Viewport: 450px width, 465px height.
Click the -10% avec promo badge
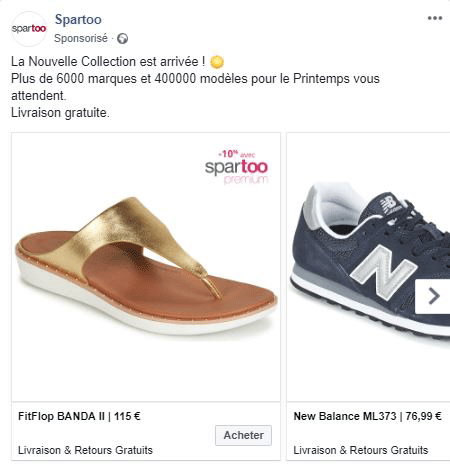pos(236,154)
